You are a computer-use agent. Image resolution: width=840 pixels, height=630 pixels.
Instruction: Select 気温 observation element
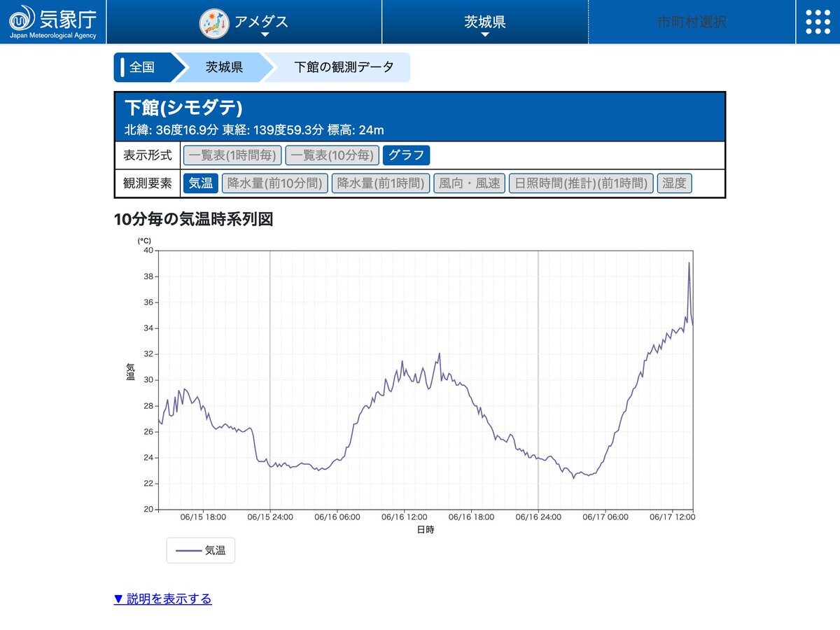[x=201, y=183]
